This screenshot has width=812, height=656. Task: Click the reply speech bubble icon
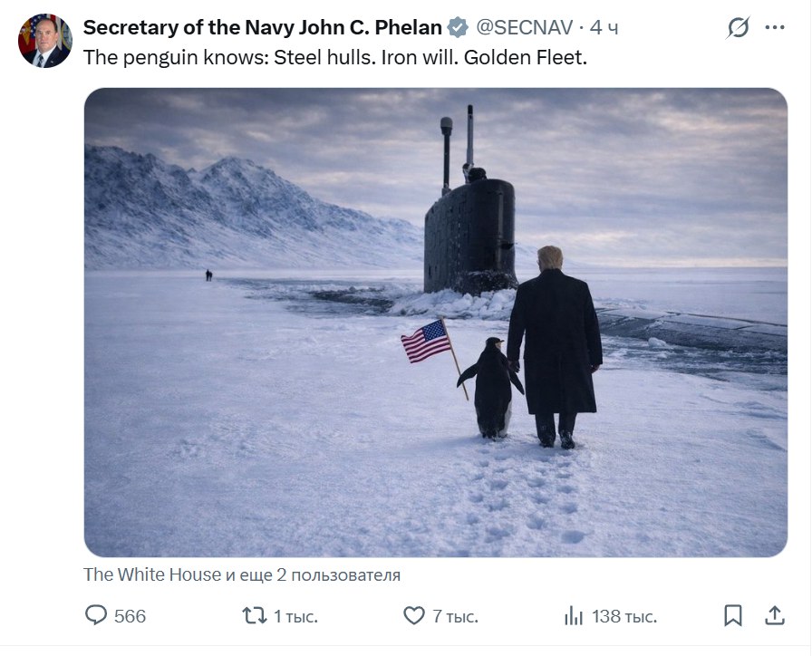pyautogui.click(x=96, y=616)
